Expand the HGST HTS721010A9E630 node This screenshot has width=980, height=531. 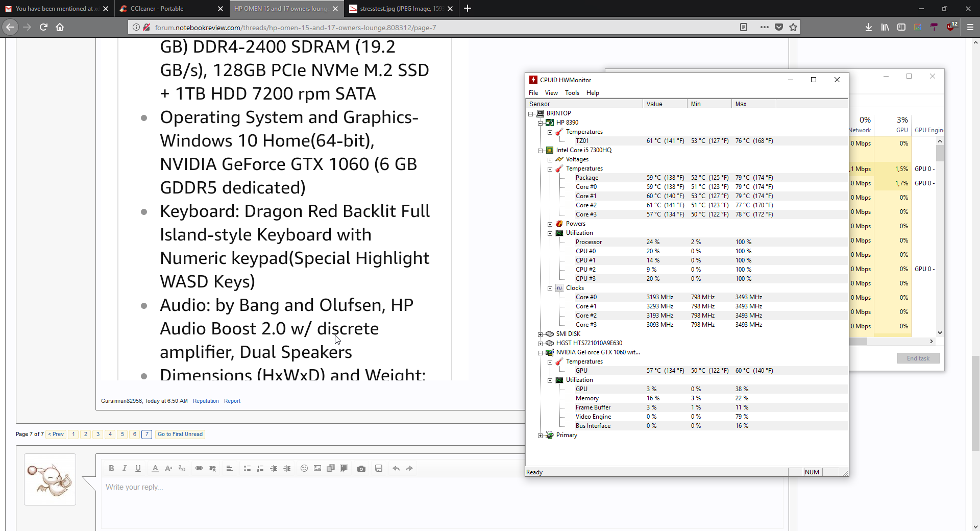tap(541, 344)
